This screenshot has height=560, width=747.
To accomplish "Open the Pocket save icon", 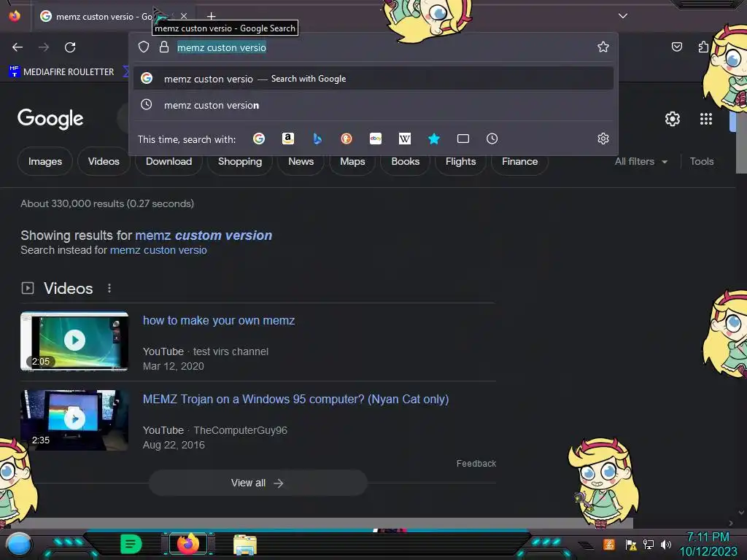I will pos(676,47).
